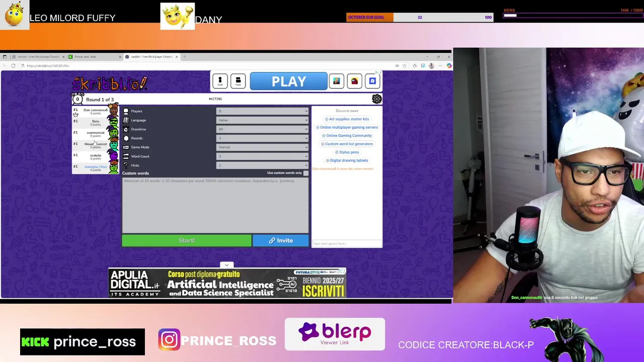Click the browser address bar URL
The image size is (644, 362).
[x=48, y=66]
